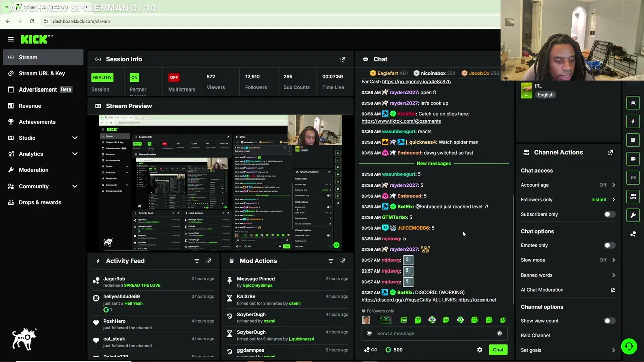Click EpicOnlySimps in Mod Actions
Screen dimensions: 644x362
(x=258, y=286)
